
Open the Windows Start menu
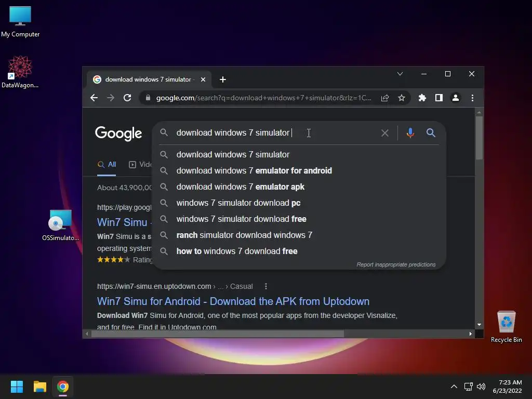pyautogui.click(x=17, y=387)
